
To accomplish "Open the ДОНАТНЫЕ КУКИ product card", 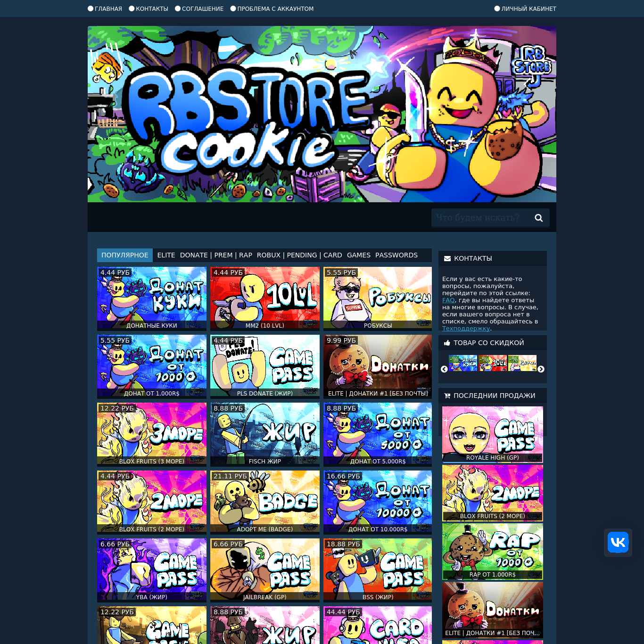I will click(152, 298).
